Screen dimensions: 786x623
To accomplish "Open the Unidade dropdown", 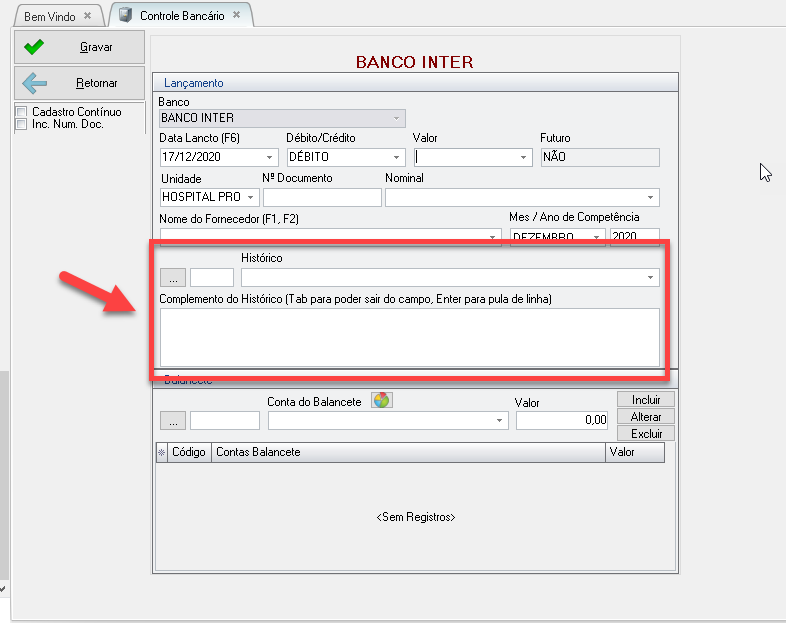I will point(250,197).
